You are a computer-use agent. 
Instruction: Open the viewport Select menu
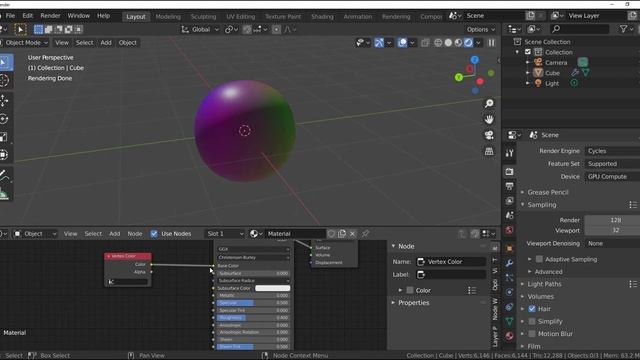click(x=84, y=42)
